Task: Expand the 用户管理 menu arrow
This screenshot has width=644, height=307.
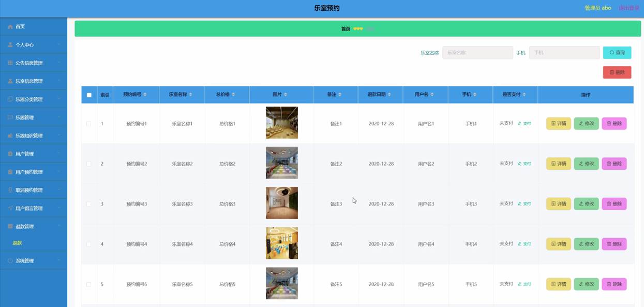Action: pos(59,153)
